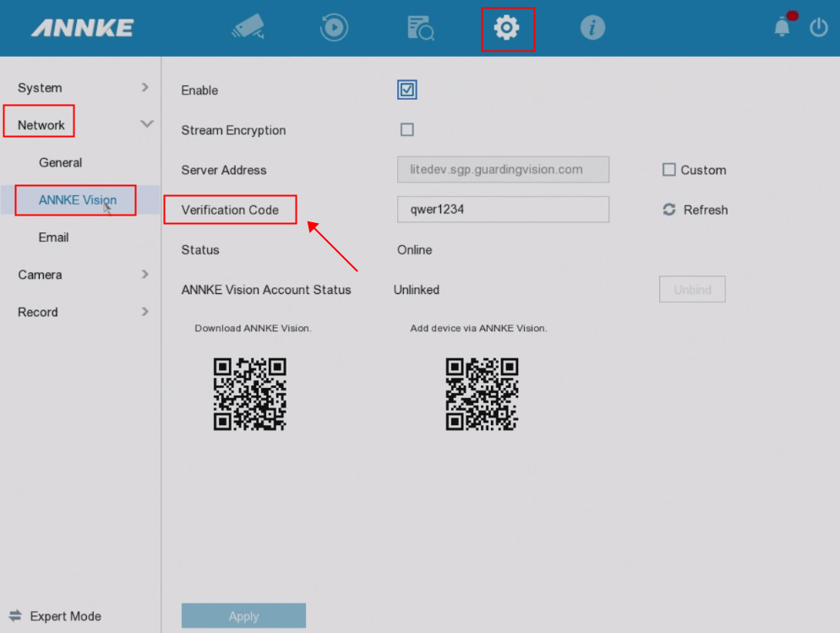Viewport: 840px width, 633px height.
Task: Switch to Expert Mode
Action: [56, 616]
